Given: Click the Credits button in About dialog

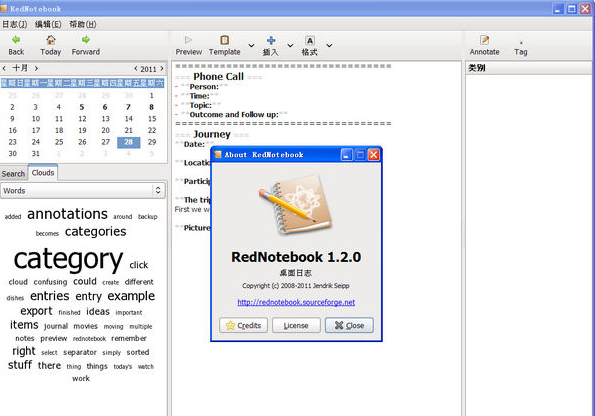Looking at the screenshot, I should (244, 325).
